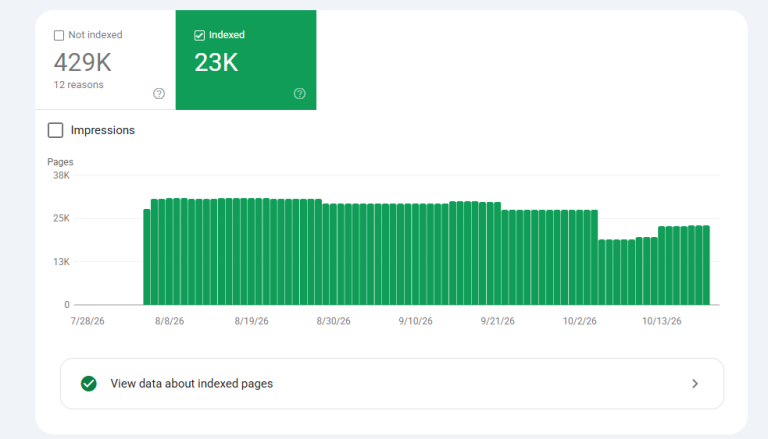Click the Pages axis title
Viewport: 768px width, 439px height.
coord(60,162)
